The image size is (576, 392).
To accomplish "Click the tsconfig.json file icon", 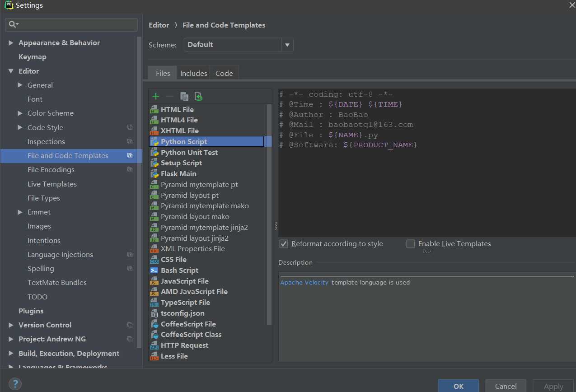I will (154, 313).
